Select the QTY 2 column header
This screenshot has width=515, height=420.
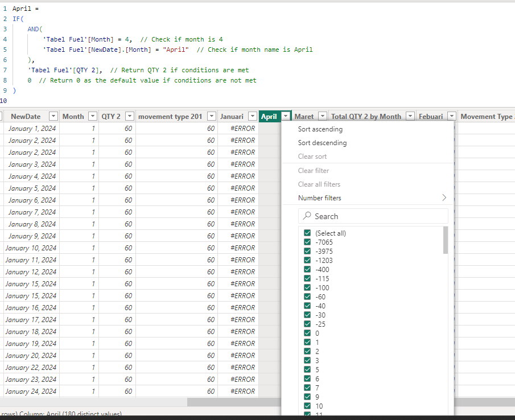(x=111, y=117)
